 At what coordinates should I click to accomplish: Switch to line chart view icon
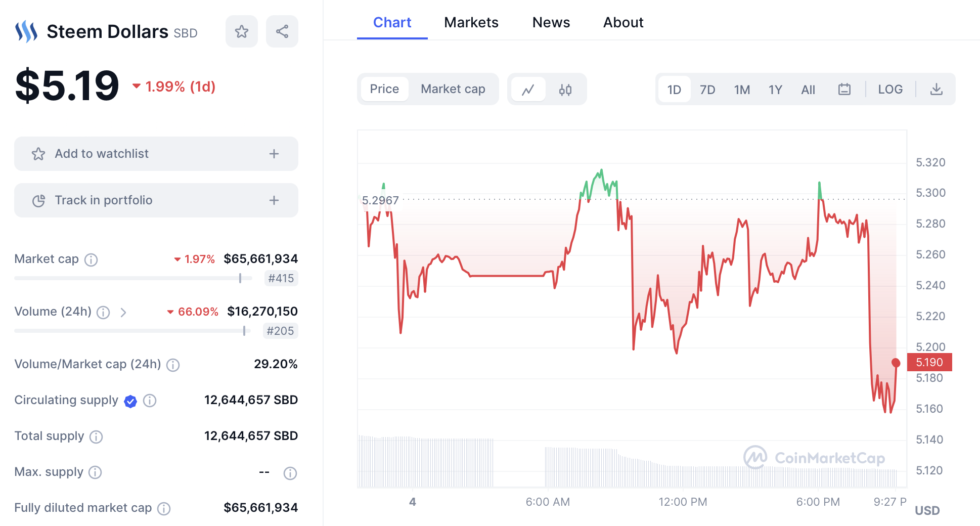click(528, 90)
